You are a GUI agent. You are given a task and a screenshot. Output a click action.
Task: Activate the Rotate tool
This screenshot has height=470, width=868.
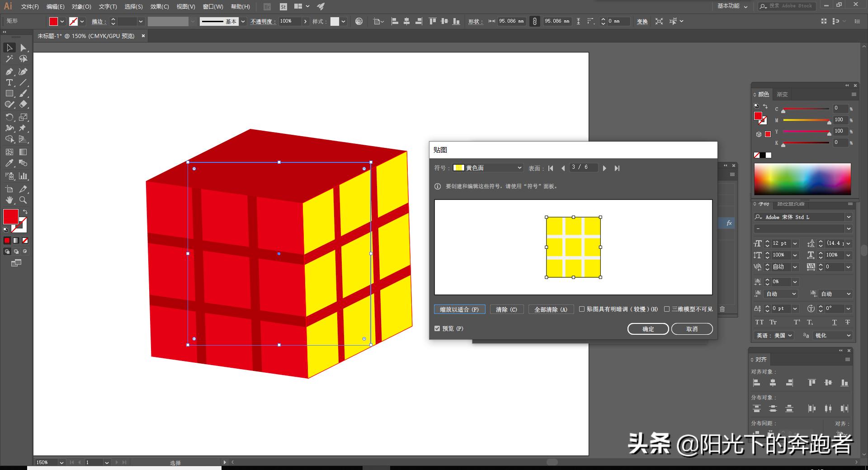click(9, 117)
